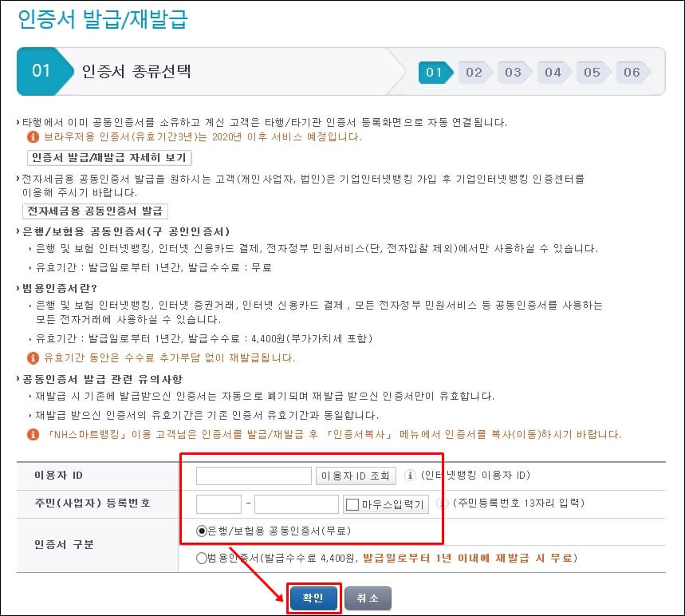Switch to the step 02 tab
Viewport: 685px width, 616px height.
474,73
